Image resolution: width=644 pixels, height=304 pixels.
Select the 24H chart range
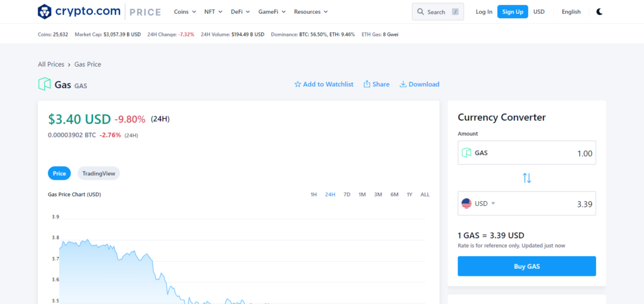click(x=330, y=195)
